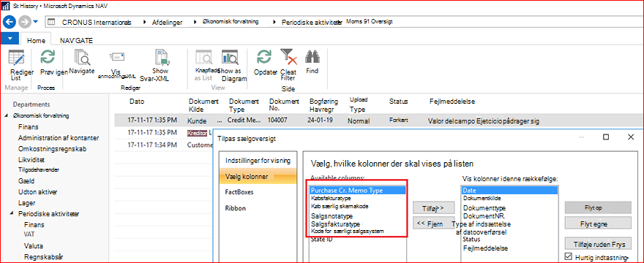Select the NAVIGATE ribbon tab

pos(76,41)
